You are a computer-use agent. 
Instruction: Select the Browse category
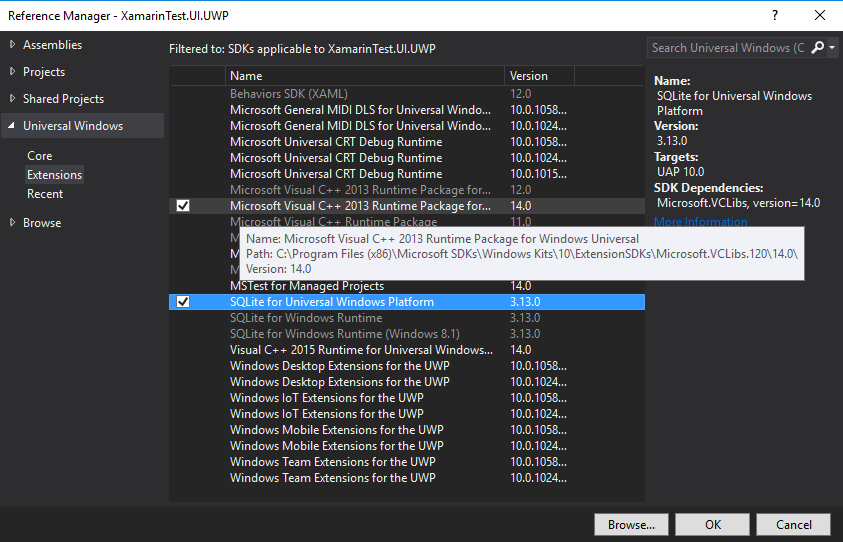click(42, 223)
